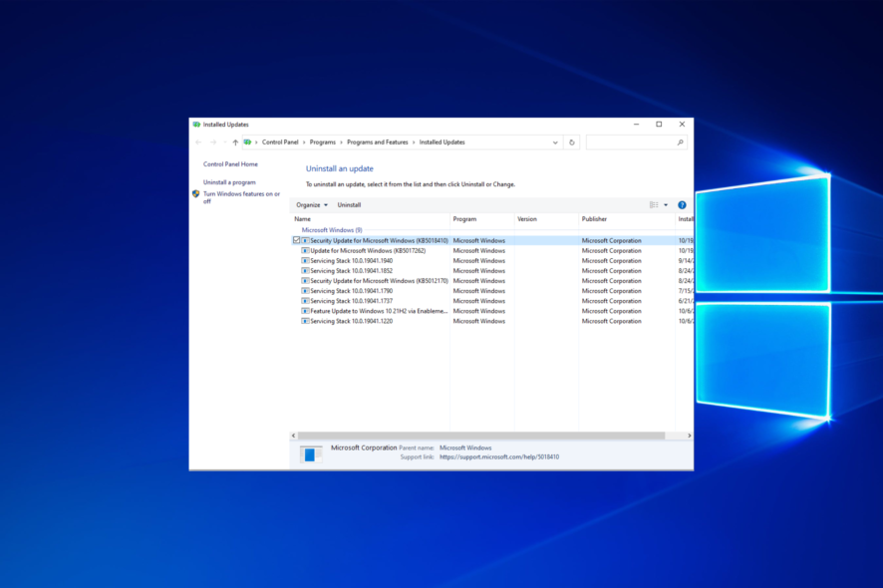Open Control Panel Home link
883x588 pixels.
230,164
